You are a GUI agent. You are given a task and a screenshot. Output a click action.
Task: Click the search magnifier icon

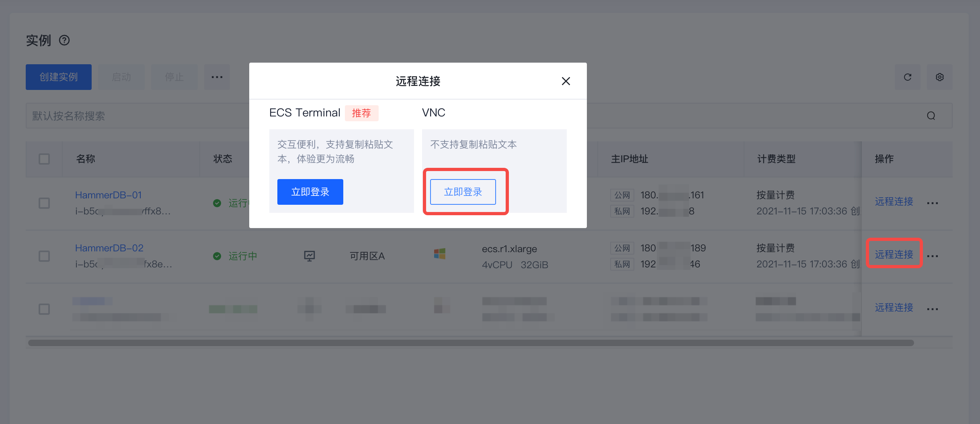931,116
